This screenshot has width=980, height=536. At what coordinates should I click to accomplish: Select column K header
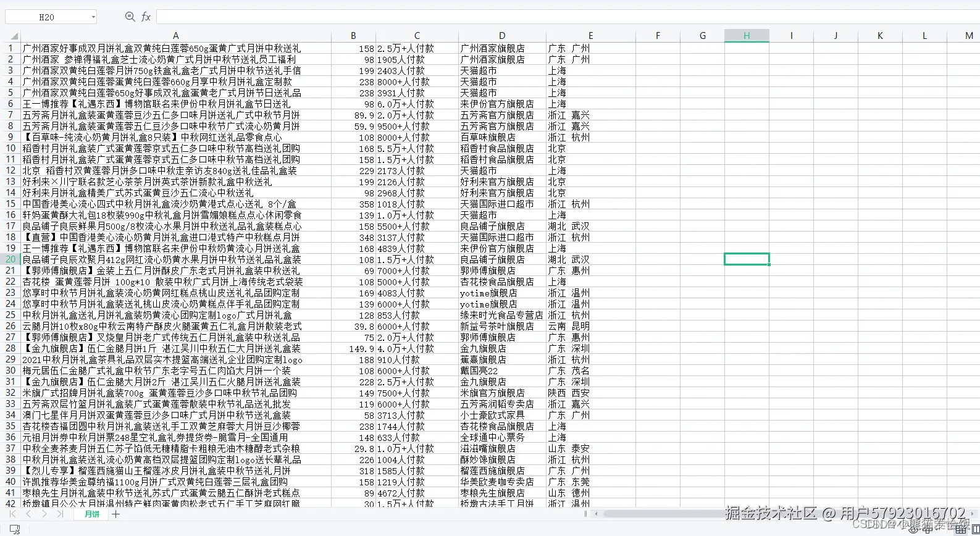tap(880, 36)
